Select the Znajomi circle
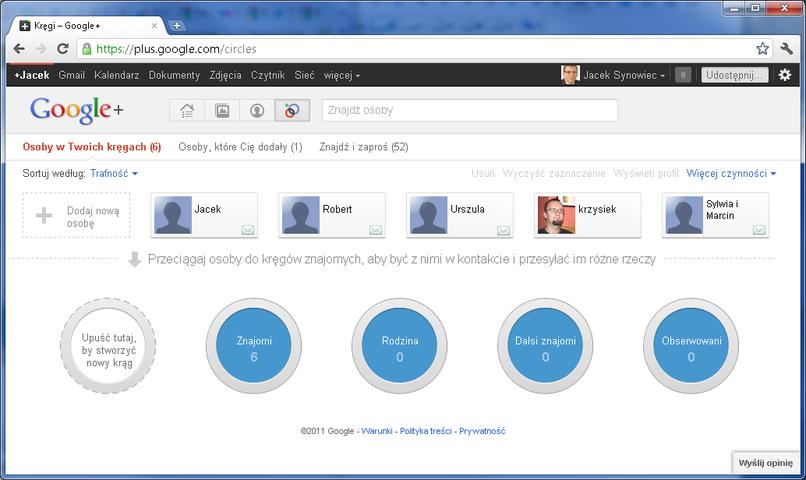 (254, 346)
